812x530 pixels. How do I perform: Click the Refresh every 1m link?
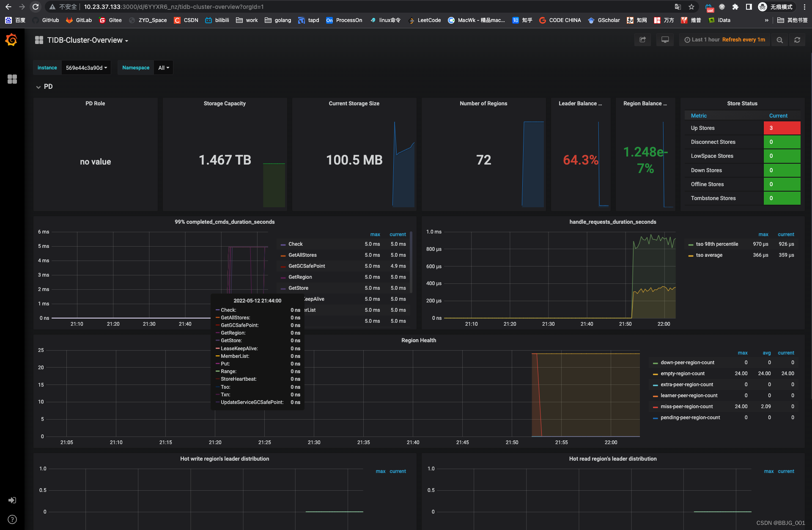(743, 39)
